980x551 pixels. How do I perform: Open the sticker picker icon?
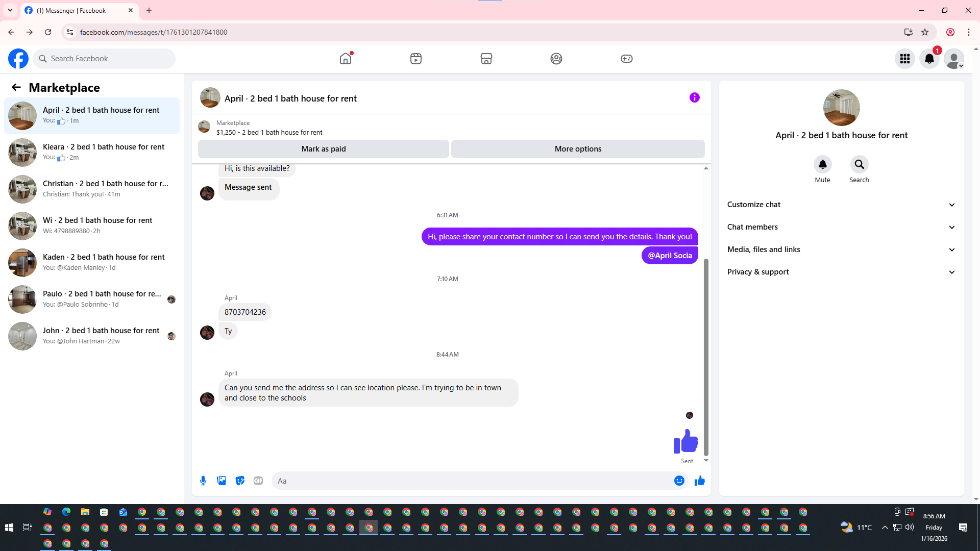tap(240, 481)
